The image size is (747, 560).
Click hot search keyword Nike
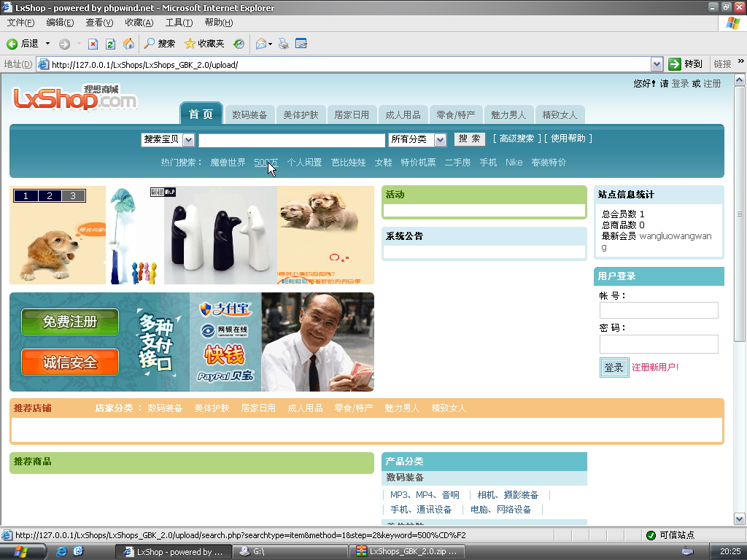pyautogui.click(x=514, y=163)
